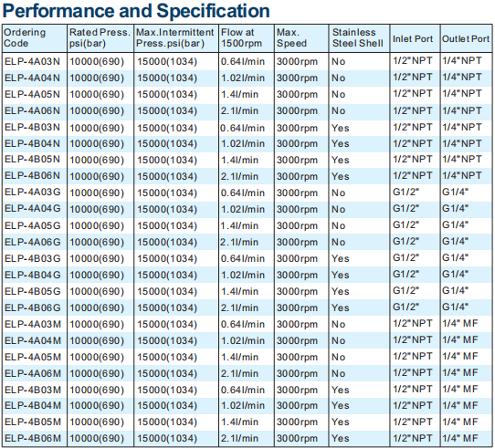Select the Max. Speed column header
This screenshot has height=448, width=495.
coord(291,37)
